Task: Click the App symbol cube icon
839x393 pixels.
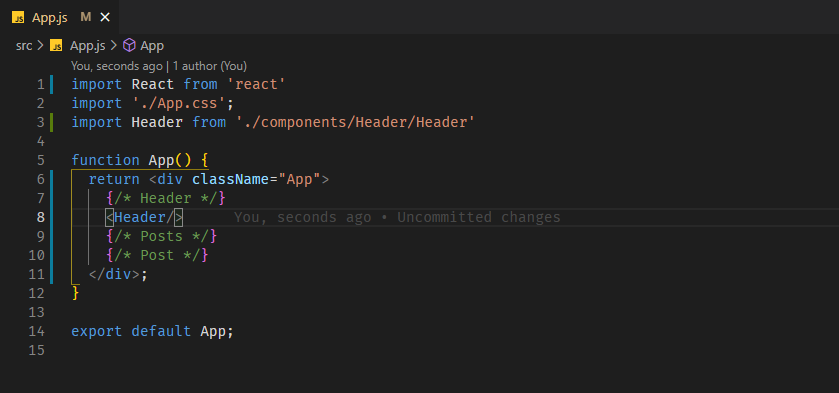Action: pos(129,46)
